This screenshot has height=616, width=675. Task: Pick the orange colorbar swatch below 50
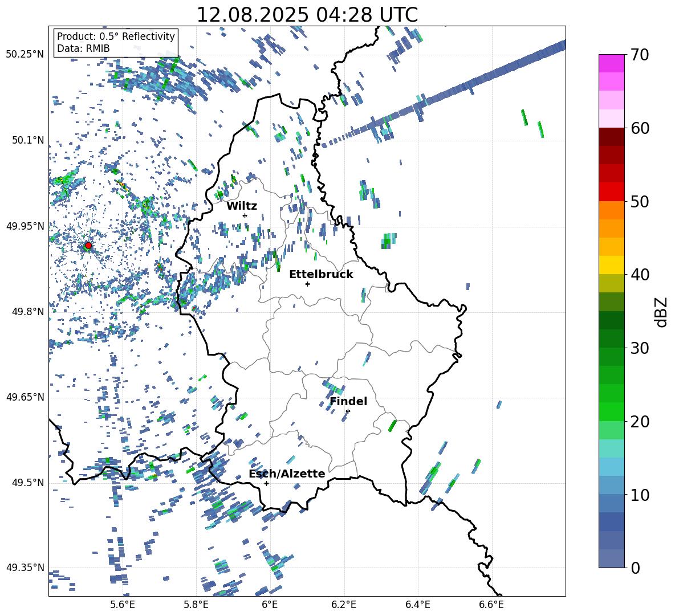click(x=611, y=210)
